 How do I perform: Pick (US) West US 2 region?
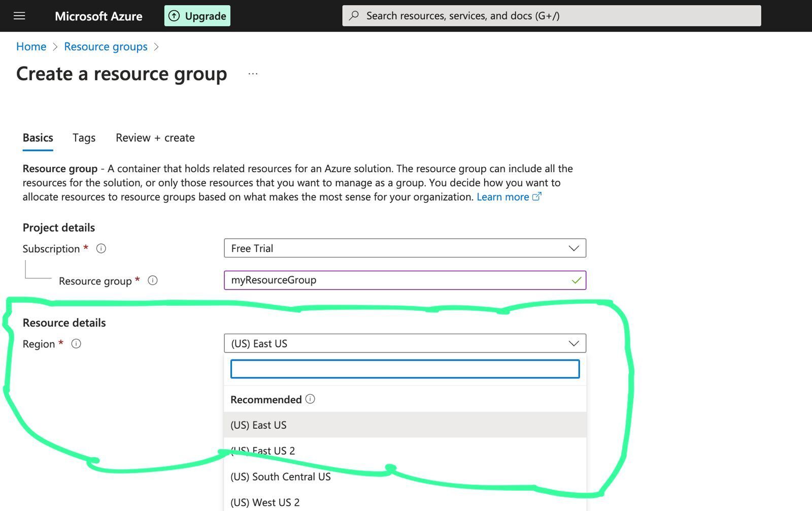405,502
